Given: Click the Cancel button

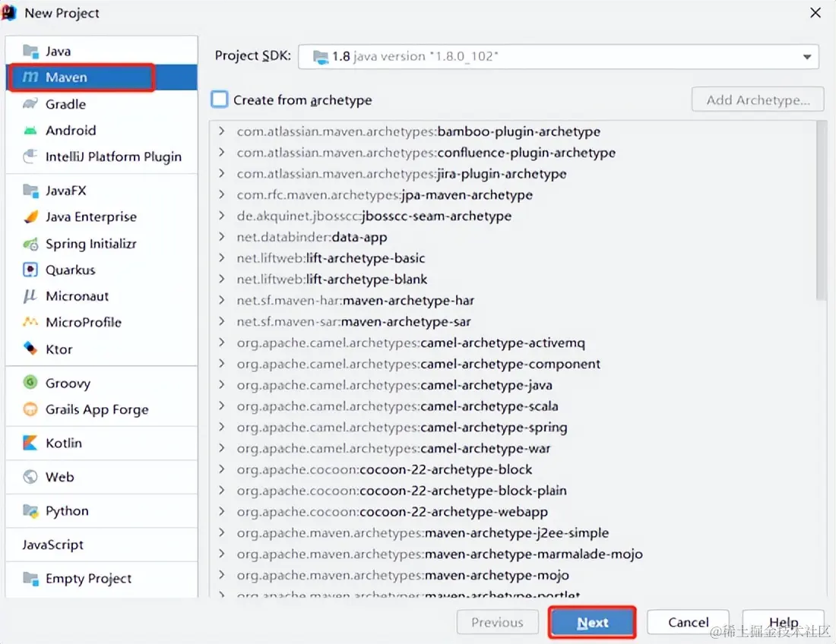Looking at the screenshot, I should pyautogui.click(x=688, y=622).
